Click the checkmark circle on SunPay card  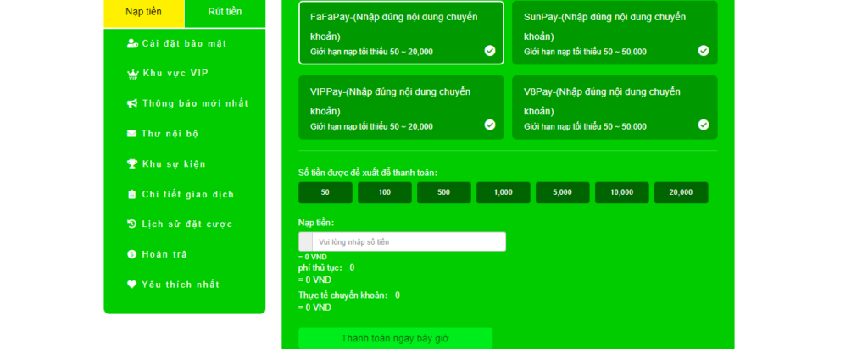704,51
